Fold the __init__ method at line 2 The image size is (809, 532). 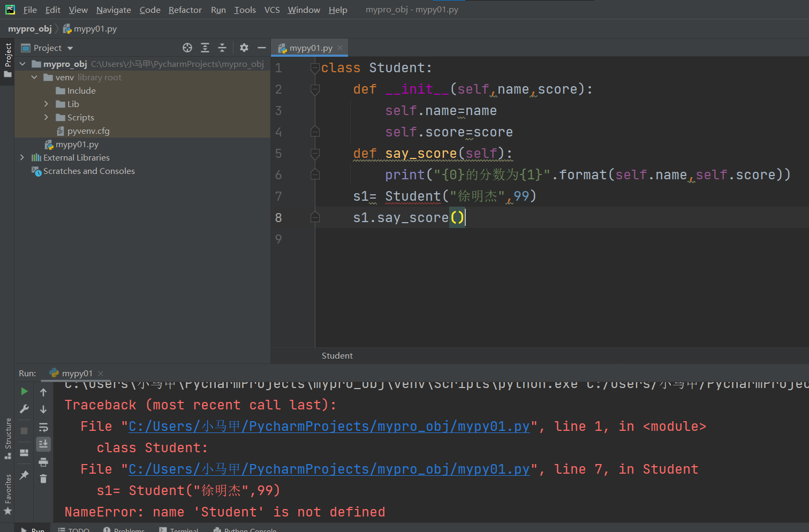click(315, 89)
